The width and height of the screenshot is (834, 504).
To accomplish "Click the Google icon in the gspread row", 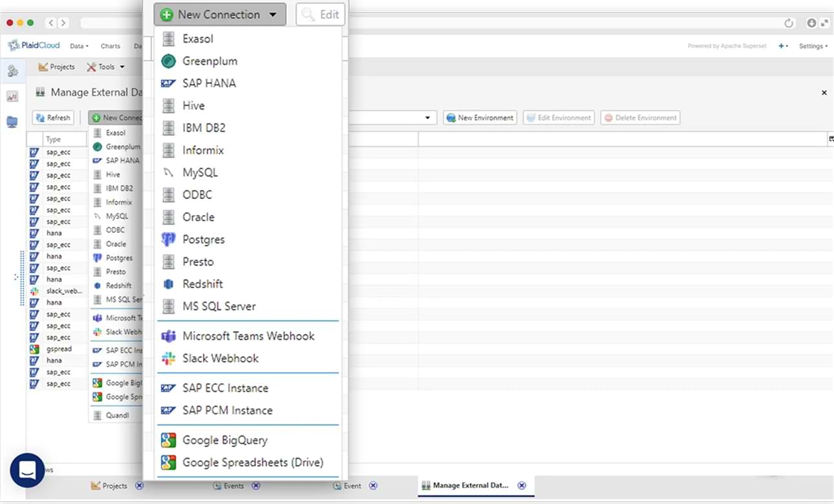I will click(34, 349).
